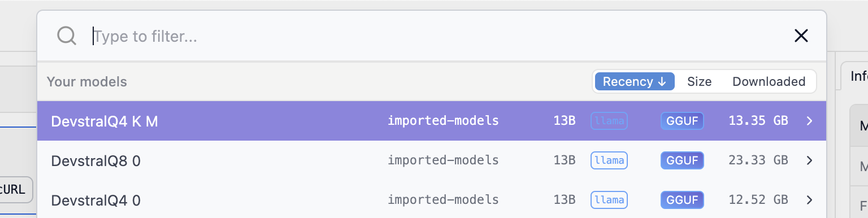
Task: Expand DevstralQ8 0 row chevron
Action: (x=809, y=160)
